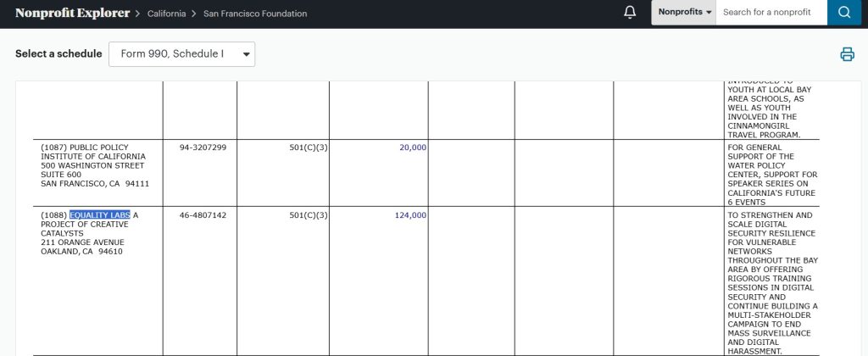Screen dimensions: 868x356
Task: Focus the Search for a nonprofit field
Action: pyautogui.click(x=771, y=13)
